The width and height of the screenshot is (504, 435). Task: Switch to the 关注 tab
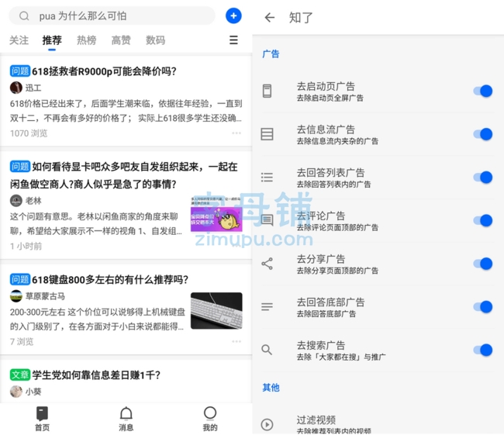tap(19, 40)
